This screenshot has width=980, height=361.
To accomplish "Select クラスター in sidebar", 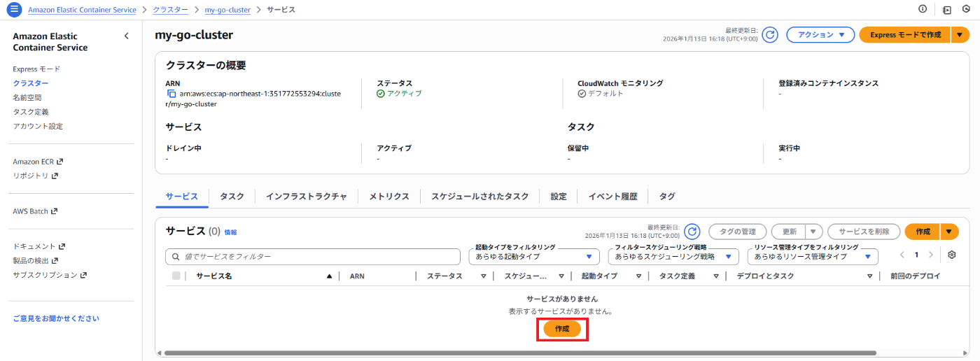I will pyautogui.click(x=31, y=83).
